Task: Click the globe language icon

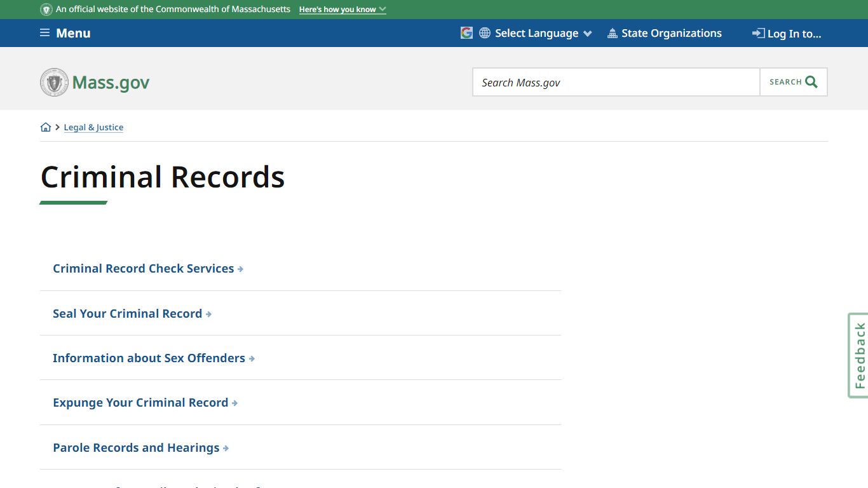Action: (x=485, y=33)
